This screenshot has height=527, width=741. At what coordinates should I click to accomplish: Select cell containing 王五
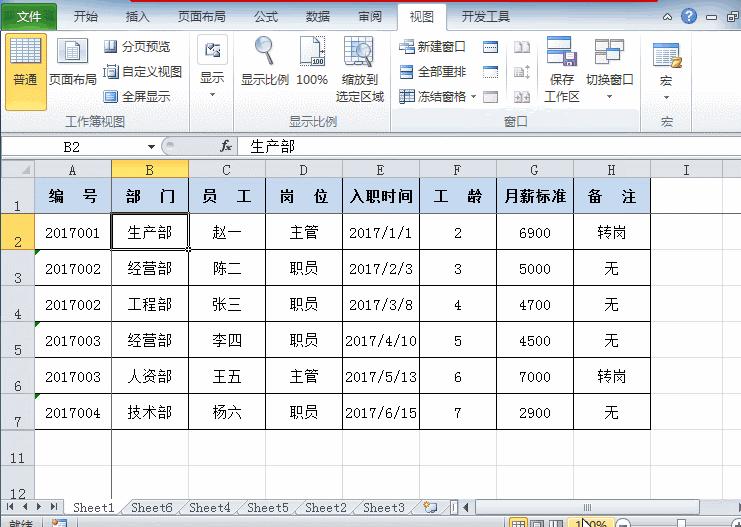point(227,376)
